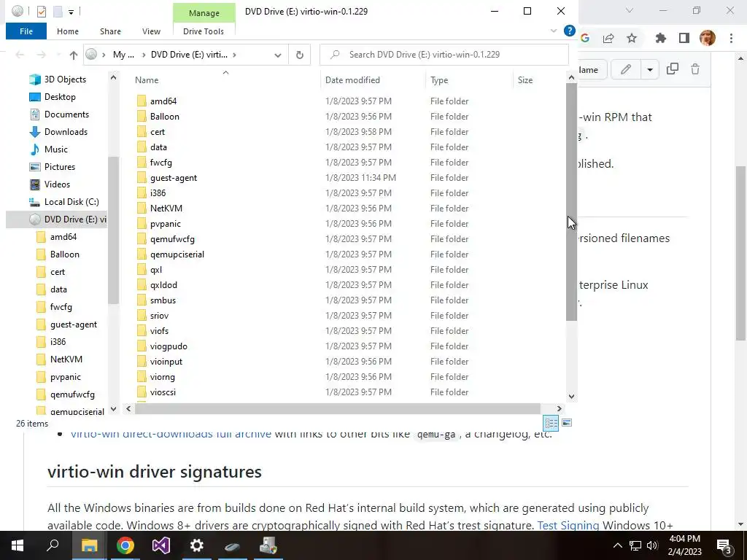
Task: Click the file list vertical scrollbar thumb
Action: click(x=571, y=202)
